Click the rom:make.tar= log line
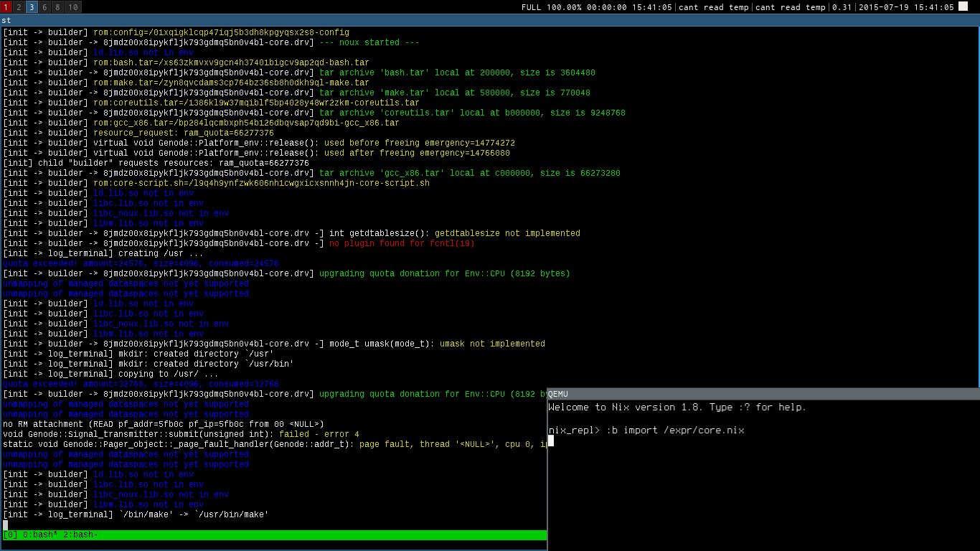 point(186,83)
